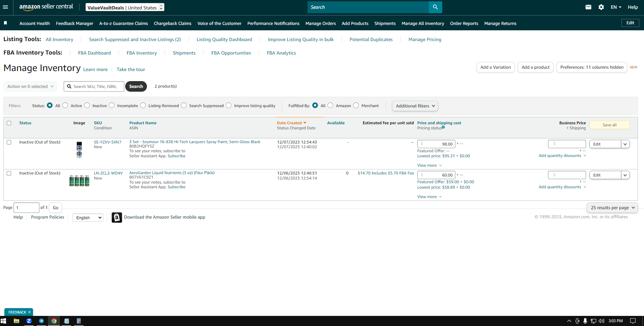The width and height of the screenshot is (644, 326).
Task: Select the Improve listing quality filter
Action: click(x=229, y=105)
